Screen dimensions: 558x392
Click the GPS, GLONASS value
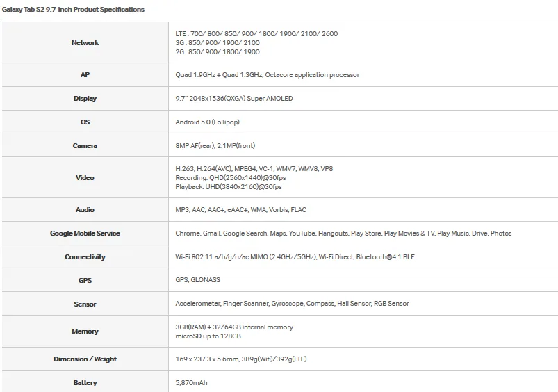(x=197, y=280)
